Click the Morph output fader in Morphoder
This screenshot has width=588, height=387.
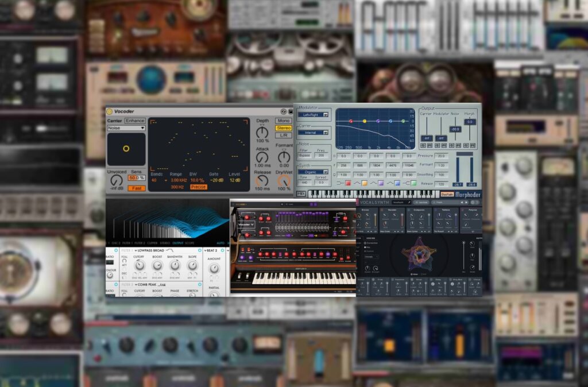[470, 122]
